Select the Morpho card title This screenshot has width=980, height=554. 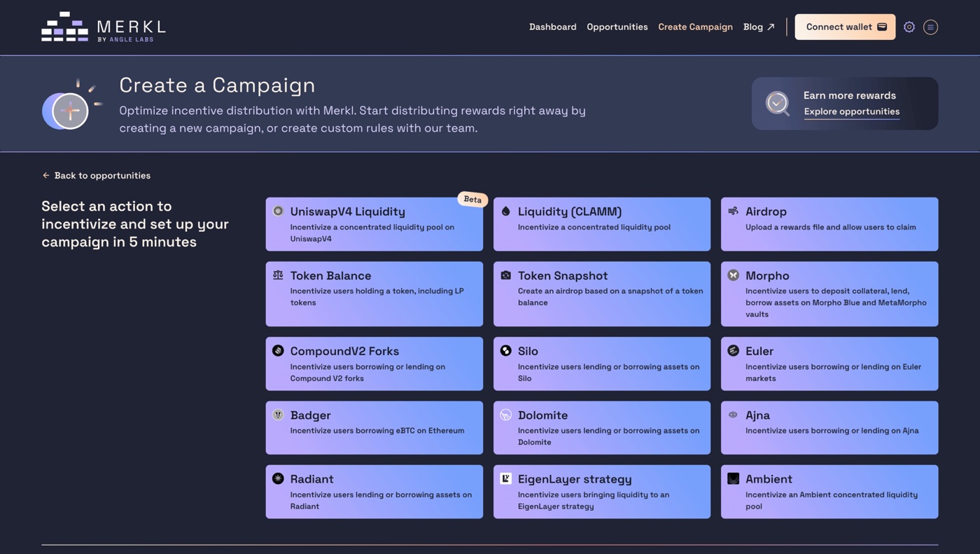(767, 275)
